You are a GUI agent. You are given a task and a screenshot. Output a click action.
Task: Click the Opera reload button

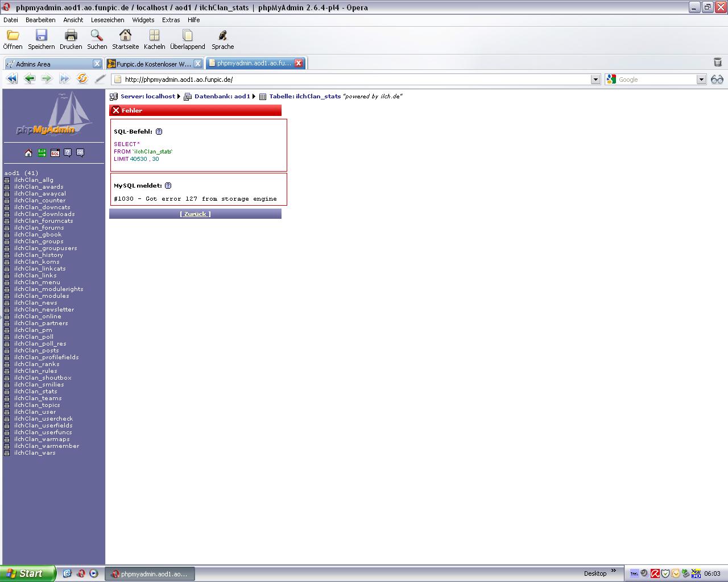coord(82,79)
